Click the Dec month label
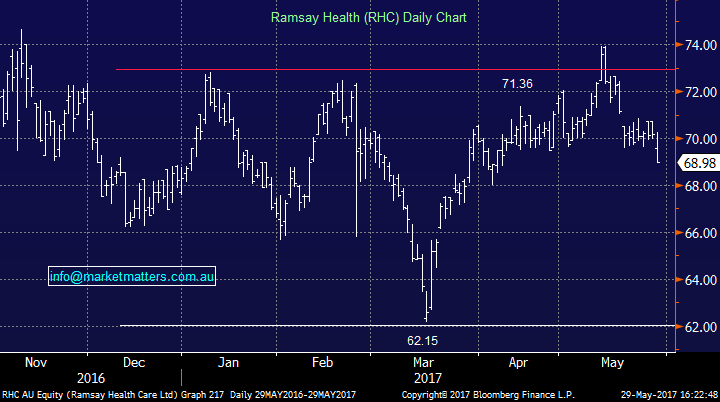Image resolution: width=720 pixels, height=402 pixels. click(134, 362)
